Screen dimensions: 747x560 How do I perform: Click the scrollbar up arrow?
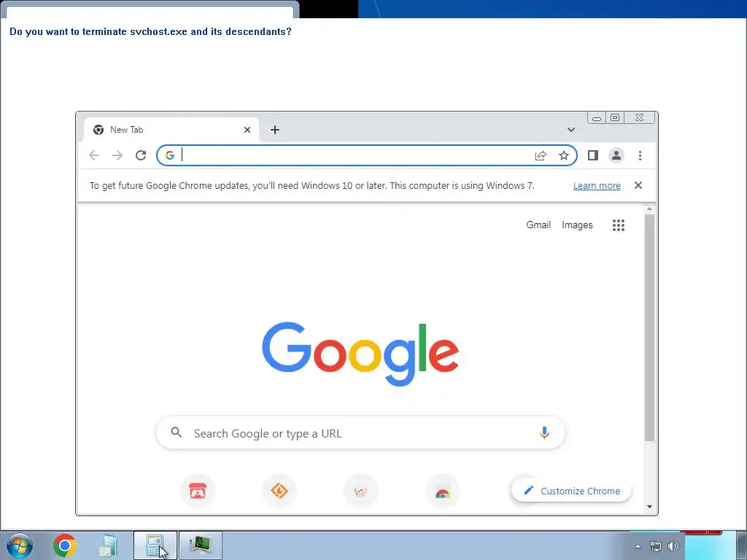[x=649, y=209]
